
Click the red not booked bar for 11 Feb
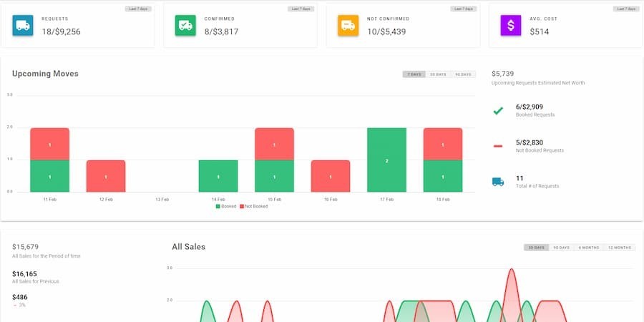click(49, 144)
